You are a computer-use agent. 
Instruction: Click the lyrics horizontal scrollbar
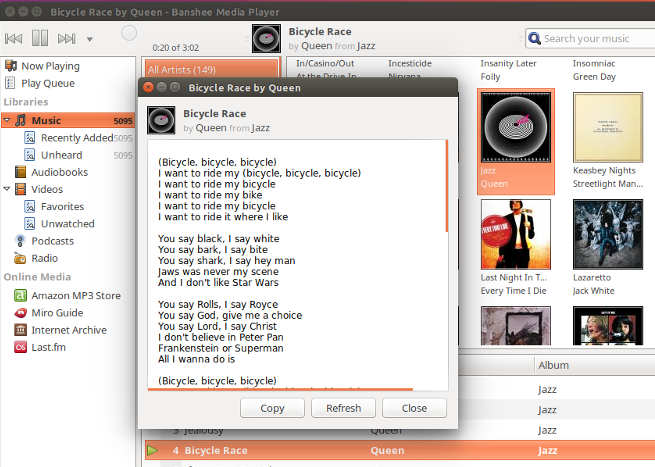click(280, 389)
